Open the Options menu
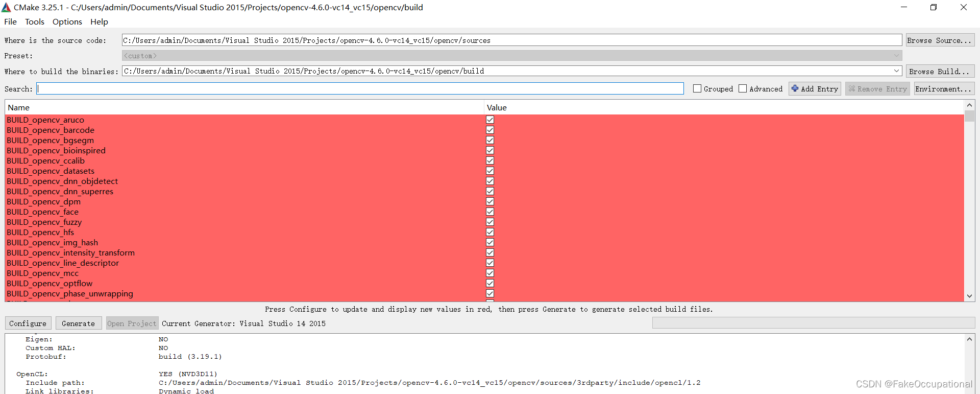This screenshot has height=394, width=980. click(x=67, y=21)
